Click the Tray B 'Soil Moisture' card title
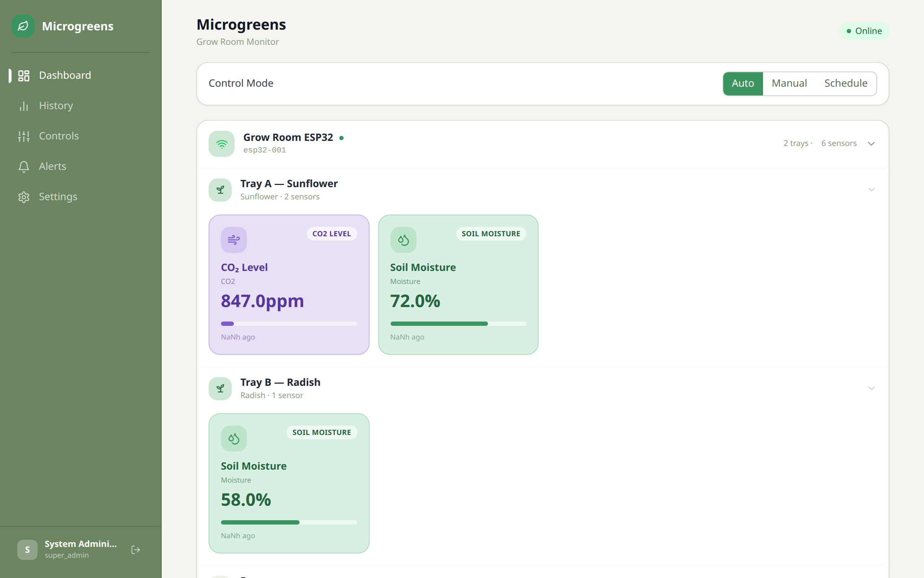Image resolution: width=924 pixels, height=578 pixels. [x=253, y=466]
